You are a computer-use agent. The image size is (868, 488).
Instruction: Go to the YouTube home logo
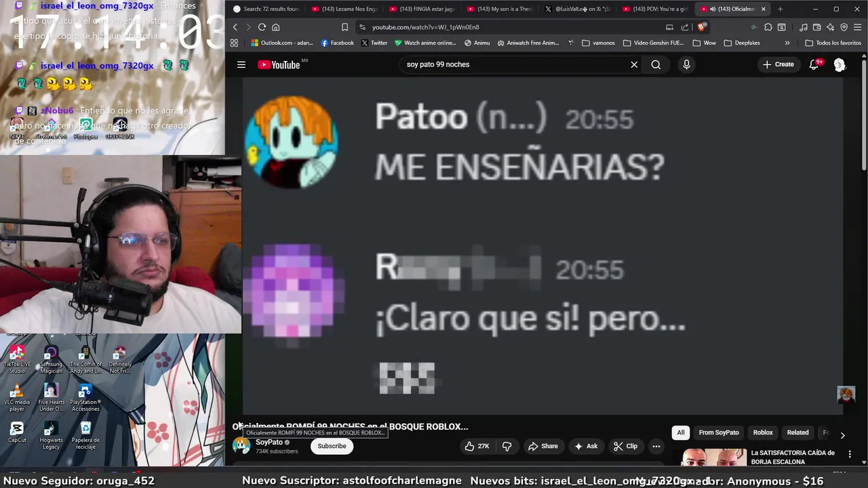tap(279, 65)
